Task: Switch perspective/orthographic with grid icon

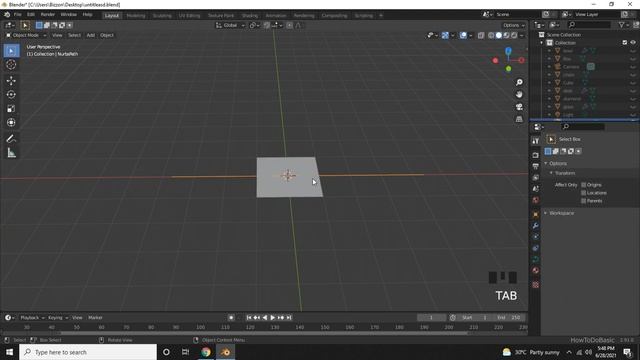Action: (x=519, y=119)
